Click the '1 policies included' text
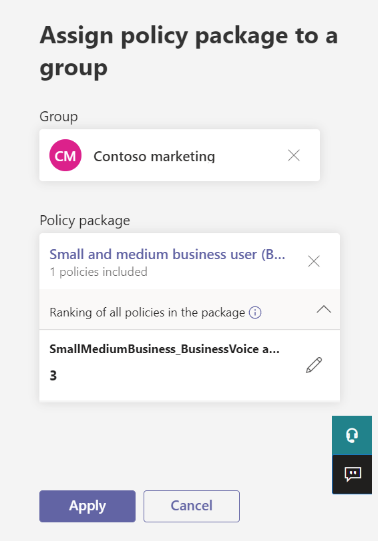378x541 pixels. tap(99, 272)
